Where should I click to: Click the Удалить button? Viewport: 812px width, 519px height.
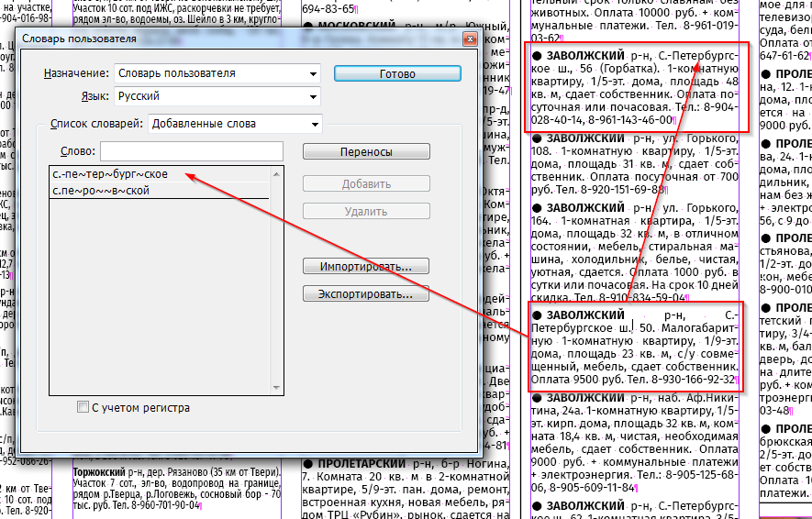click(x=366, y=211)
